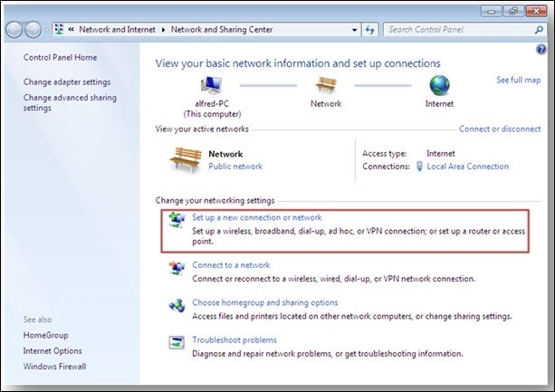The width and height of the screenshot is (555, 392).
Task: Expand the arrow after Network and Internet
Action: pyautogui.click(x=163, y=30)
